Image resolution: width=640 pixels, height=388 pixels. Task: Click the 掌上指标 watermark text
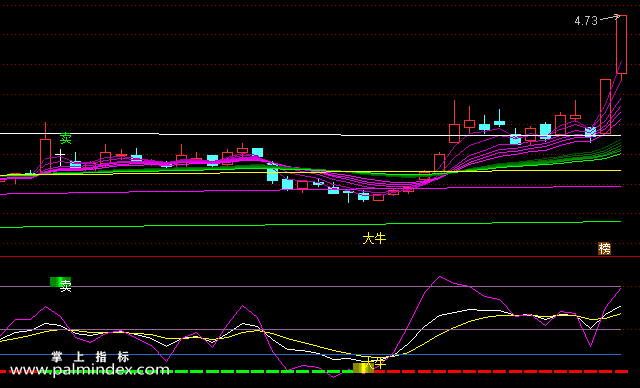[x=90, y=357]
